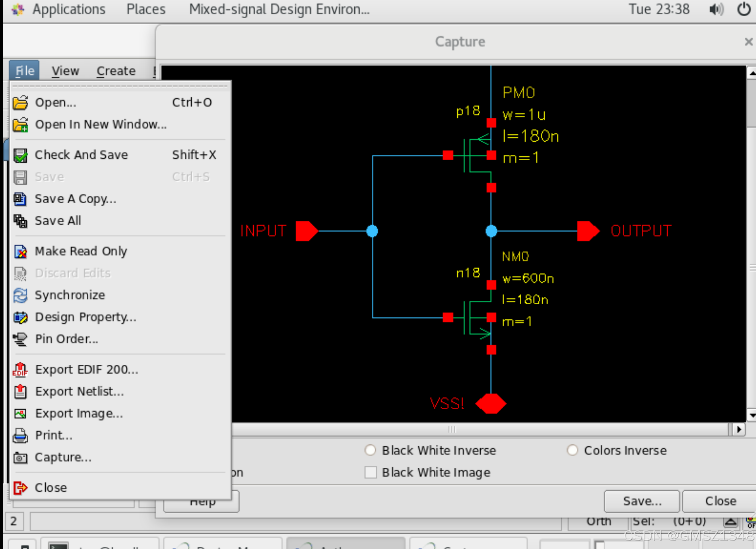The height and width of the screenshot is (549, 756).
Task: Click the scroll-right arrow under the preview
Action: (739, 429)
